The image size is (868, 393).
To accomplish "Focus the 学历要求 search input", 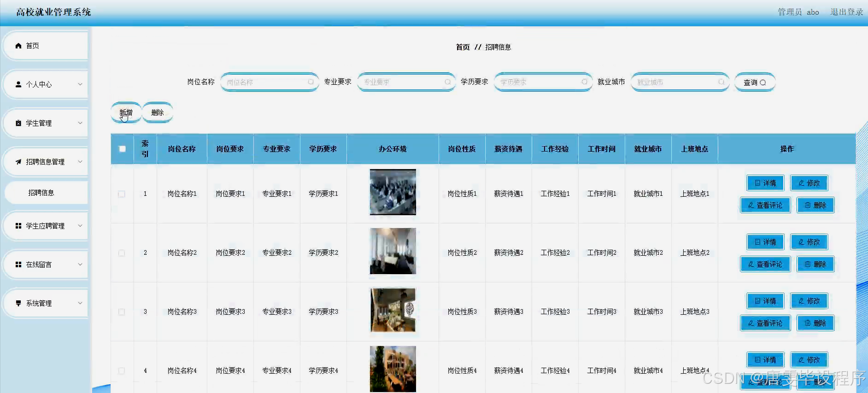I will tap(543, 82).
